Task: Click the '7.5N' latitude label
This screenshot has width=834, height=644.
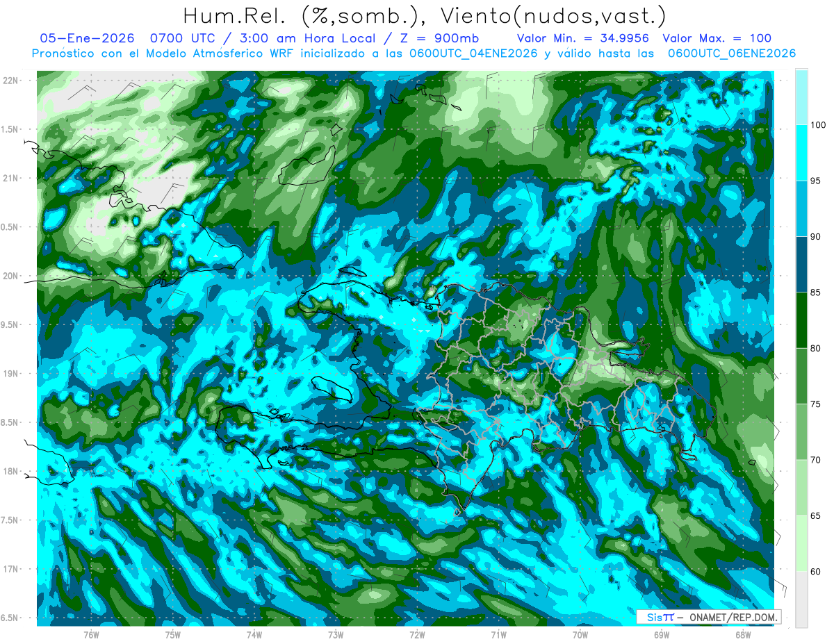Action: [10, 520]
